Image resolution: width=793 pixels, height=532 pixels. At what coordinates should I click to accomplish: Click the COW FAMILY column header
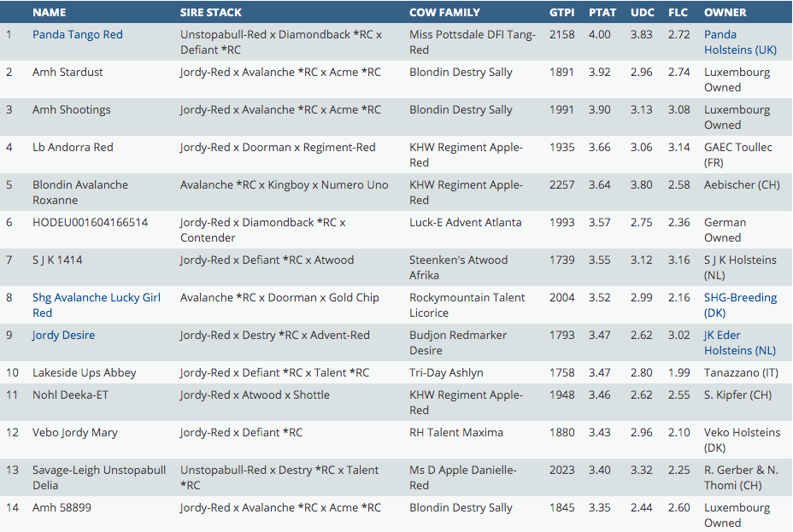444,13
